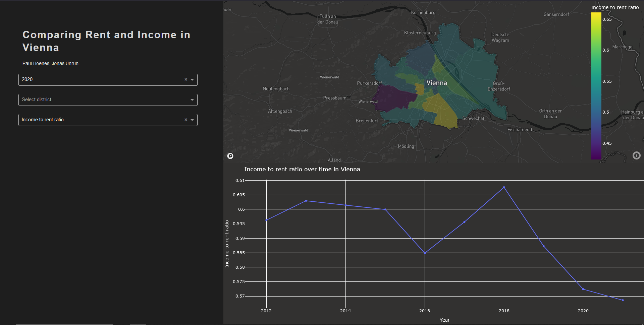
Task: Click the 2015 data point on the chart
Action: point(385,209)
